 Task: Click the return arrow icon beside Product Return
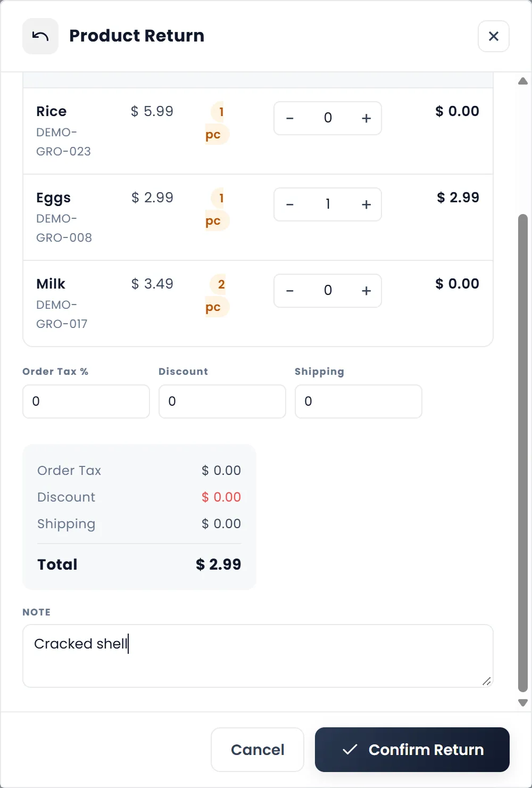tap(40, 36)
